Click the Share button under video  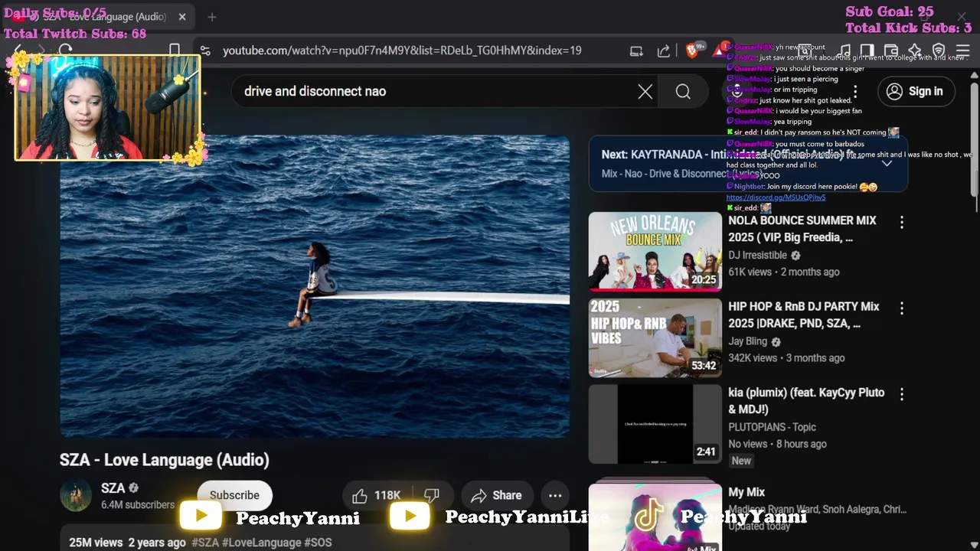tap(496, 496)
